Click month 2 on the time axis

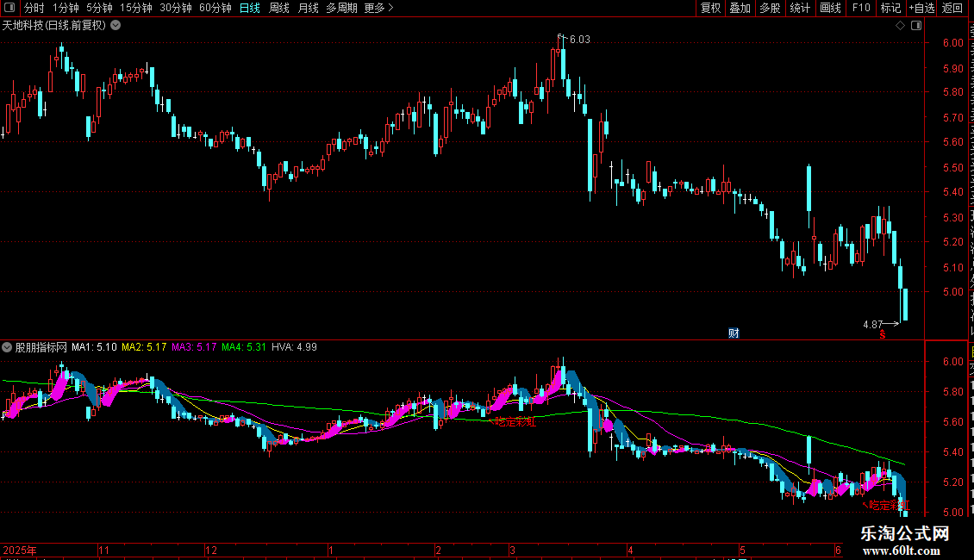[438, 550]
